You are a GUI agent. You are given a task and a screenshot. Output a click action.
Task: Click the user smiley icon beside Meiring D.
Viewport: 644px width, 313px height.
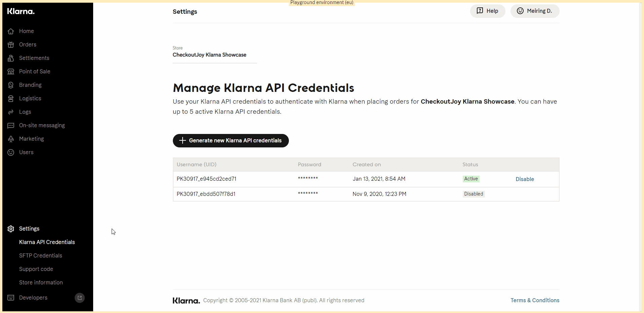pyautogui.click(x=520, y=11)
